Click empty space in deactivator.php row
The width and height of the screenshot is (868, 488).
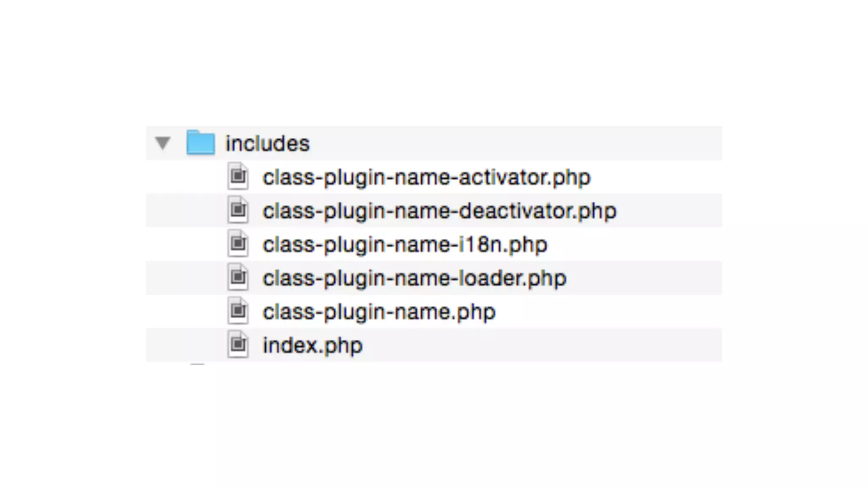click(670, 210)
